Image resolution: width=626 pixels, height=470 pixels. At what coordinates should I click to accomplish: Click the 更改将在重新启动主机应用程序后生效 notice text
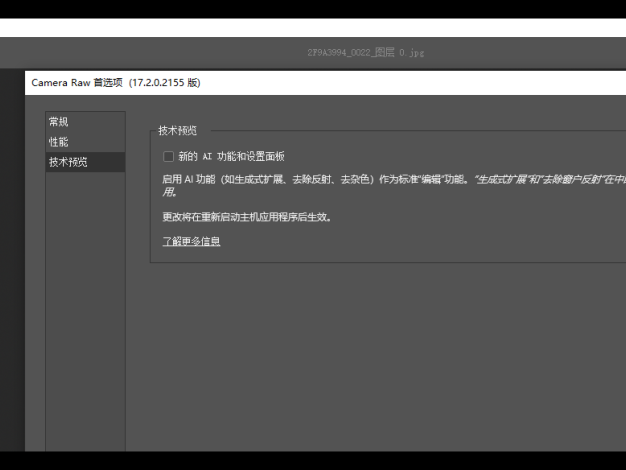click(x=247, y=217)
